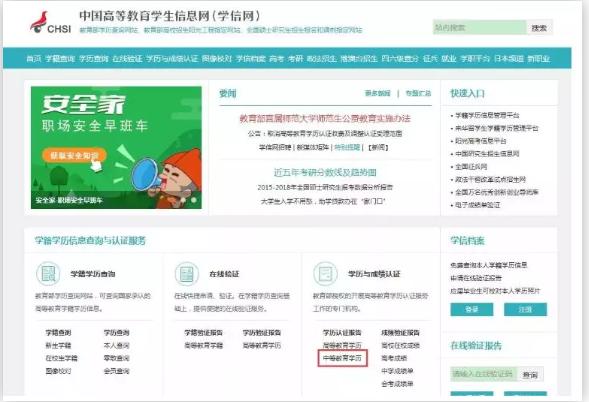Click the 安全家 green banner image
The image size is (589, 402).
[116, 147]
